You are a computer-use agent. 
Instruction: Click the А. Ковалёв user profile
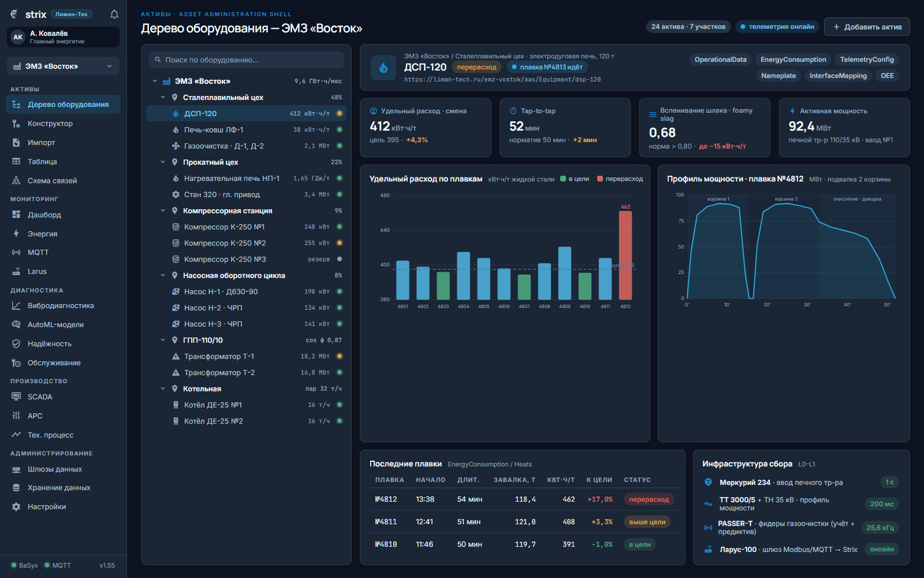tap(63, 37)
